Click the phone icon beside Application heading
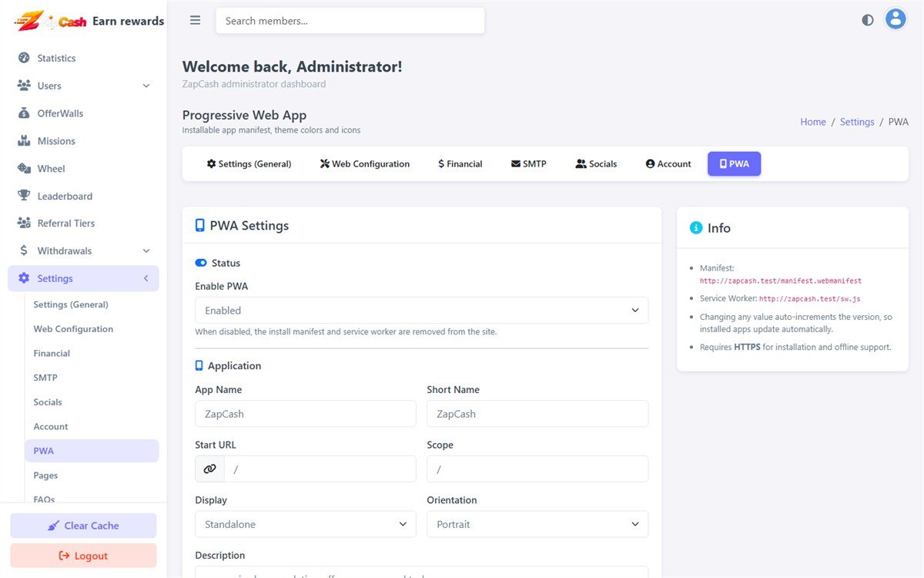This screenshot has height=578, width=924. tap(199, 365)
